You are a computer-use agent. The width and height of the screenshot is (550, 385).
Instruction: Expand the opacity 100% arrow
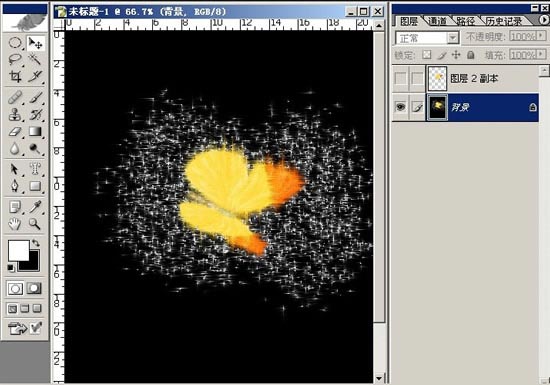[541, 36]
